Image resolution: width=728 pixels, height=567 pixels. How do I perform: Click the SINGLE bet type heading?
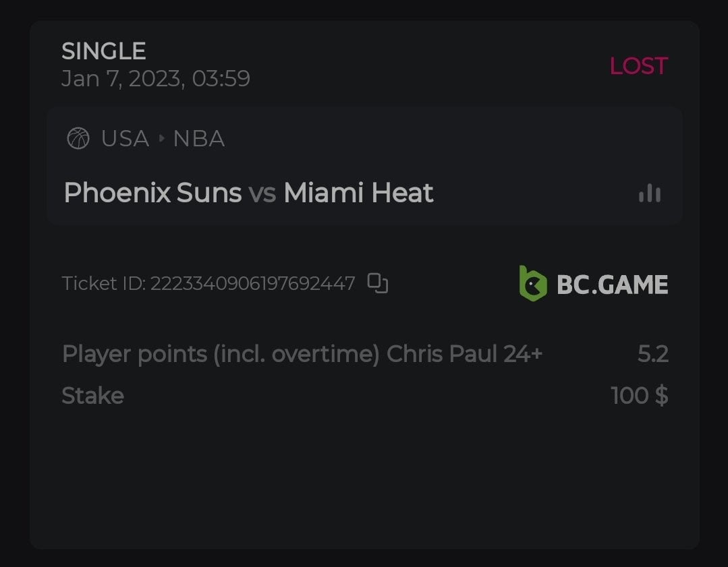(x=104, y=51)
